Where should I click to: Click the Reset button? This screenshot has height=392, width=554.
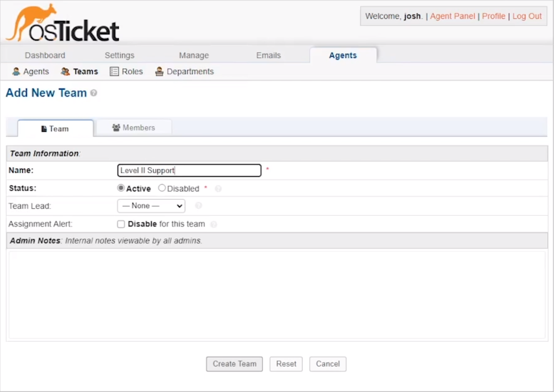[x=286, y=364]
